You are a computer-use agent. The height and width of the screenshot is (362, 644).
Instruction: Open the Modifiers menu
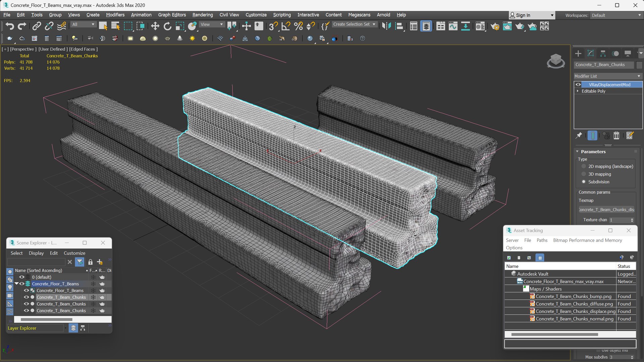coord(115,15)
